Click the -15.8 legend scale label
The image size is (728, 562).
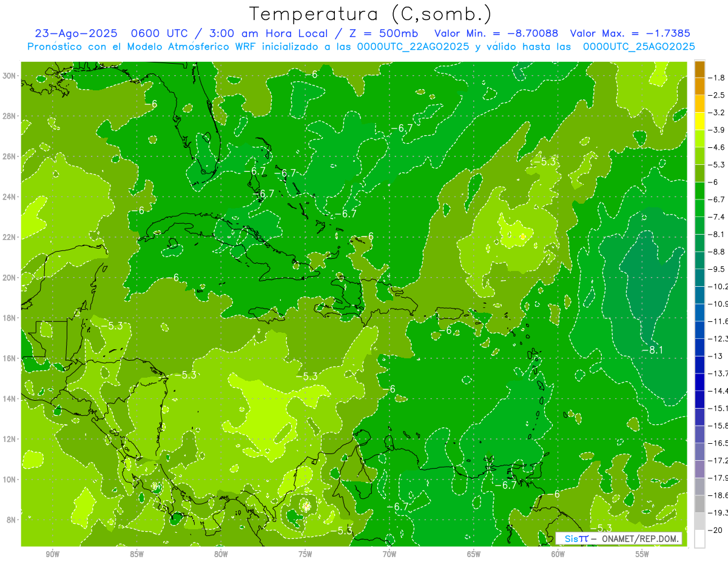pyautogui.click(x=719, y=426)
